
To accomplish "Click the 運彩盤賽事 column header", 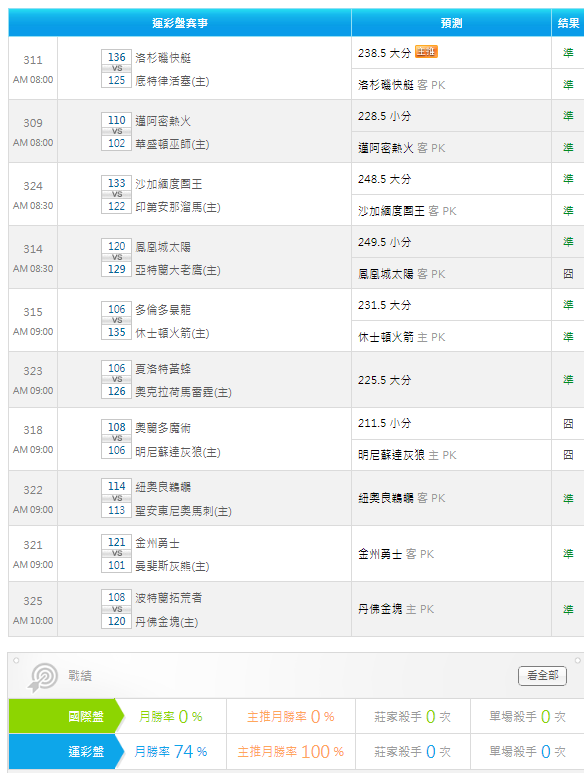I will pos(180,23).
